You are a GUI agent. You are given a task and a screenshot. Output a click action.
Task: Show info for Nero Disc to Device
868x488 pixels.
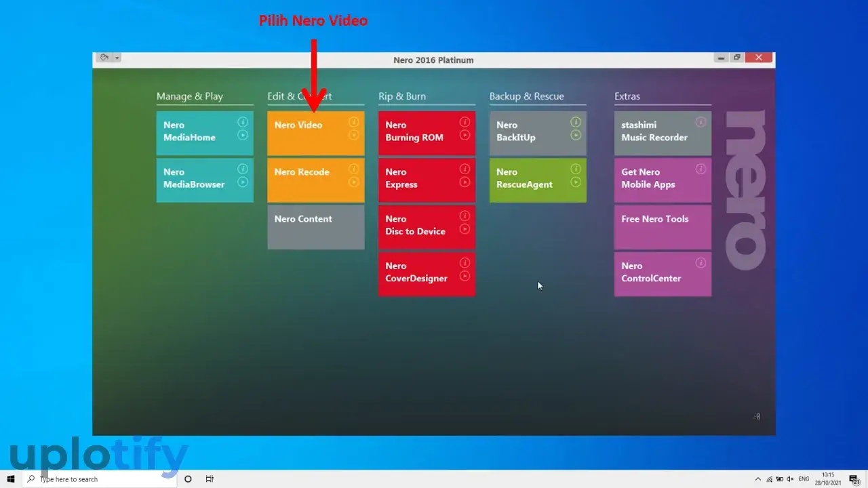(x=465, y=216)
